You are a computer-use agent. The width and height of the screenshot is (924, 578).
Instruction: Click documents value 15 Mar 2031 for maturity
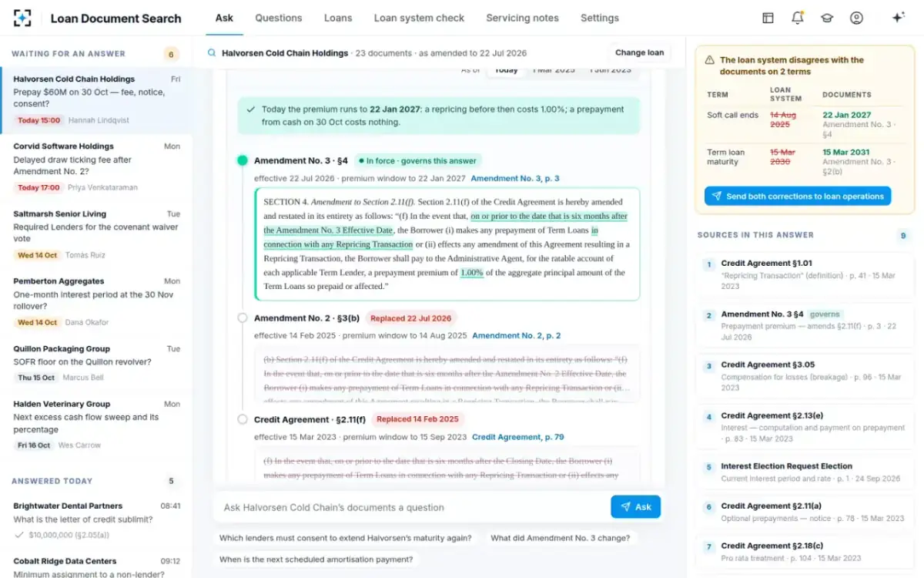click(x=847, y=152)
